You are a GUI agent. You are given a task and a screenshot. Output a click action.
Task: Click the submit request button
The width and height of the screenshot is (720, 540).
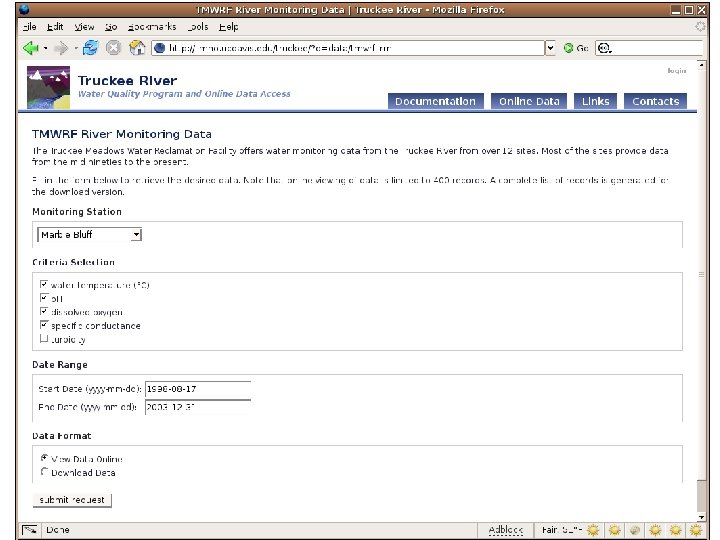[x=72, y=500]
